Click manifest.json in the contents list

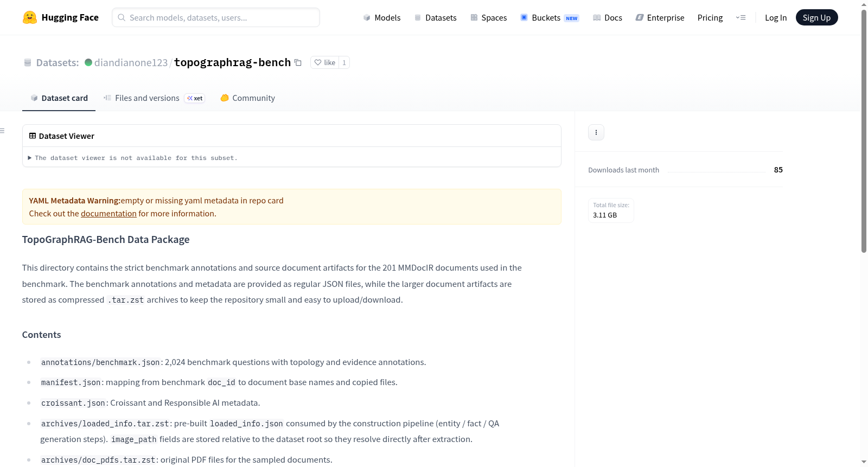pos(71,382)
